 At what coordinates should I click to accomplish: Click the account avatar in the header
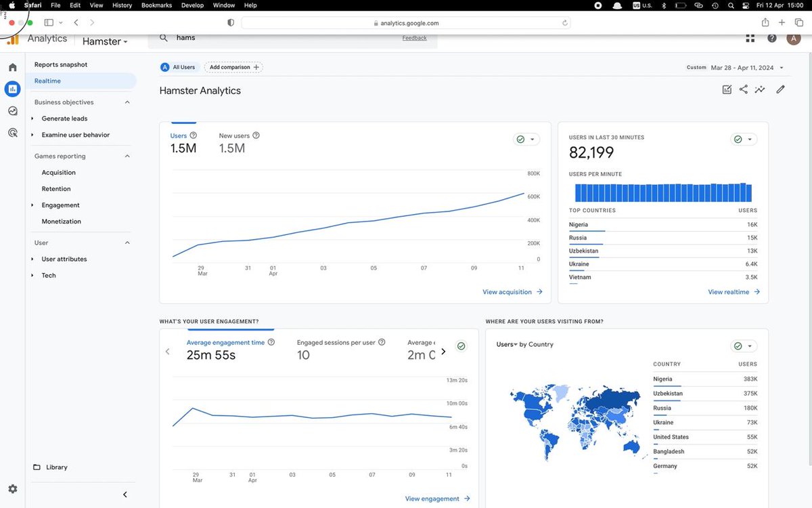click(794, 39)
